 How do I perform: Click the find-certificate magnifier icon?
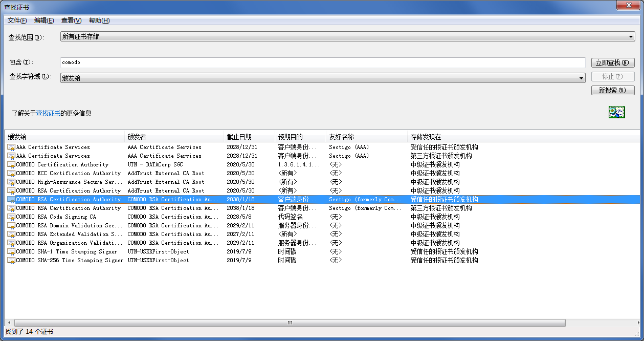tap(616, 113)
